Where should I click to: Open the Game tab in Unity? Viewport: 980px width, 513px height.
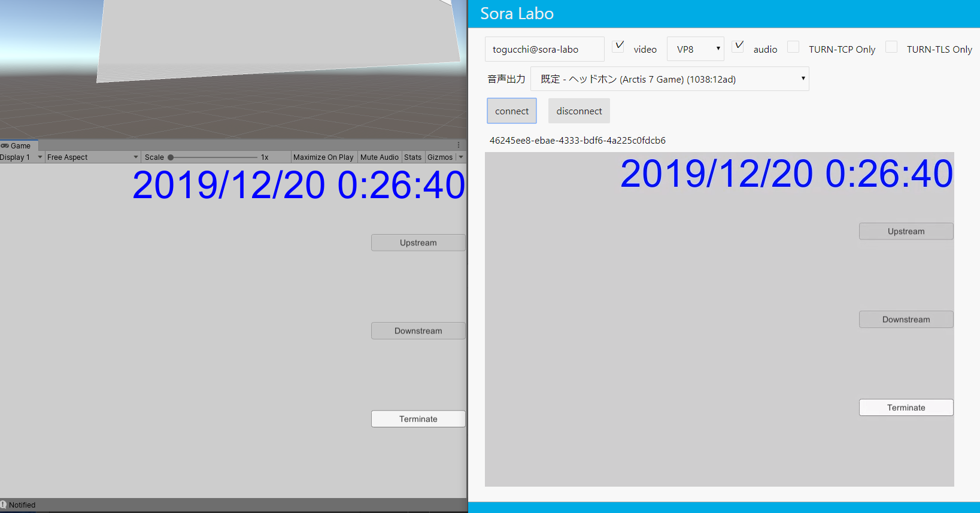[19, 145]
